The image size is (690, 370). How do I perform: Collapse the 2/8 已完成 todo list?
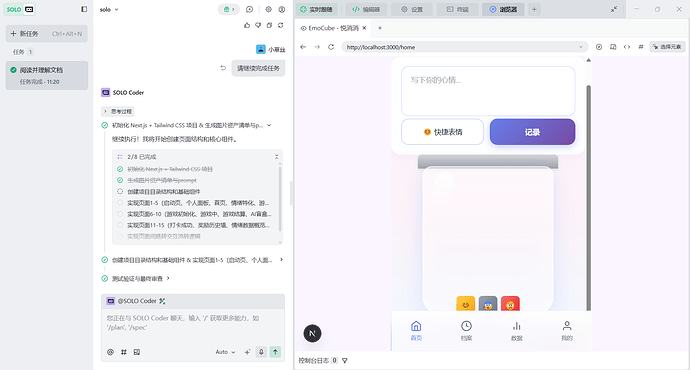coord(276,157)
